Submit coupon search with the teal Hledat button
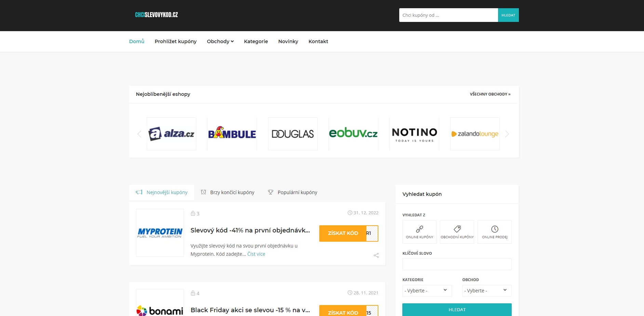Screen dimensions: 644x316 (457, 309)
